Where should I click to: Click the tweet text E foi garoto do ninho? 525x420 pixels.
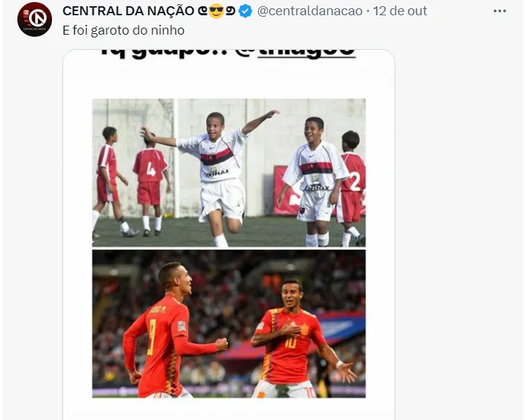pyautogui.click(x=123, y=30)
